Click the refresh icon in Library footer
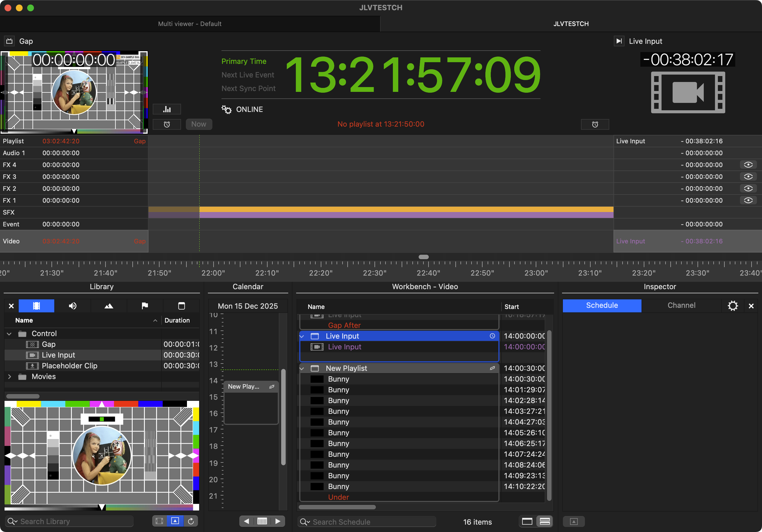The width and height of the screenshot is (762, 532). [x=191, y=521]
